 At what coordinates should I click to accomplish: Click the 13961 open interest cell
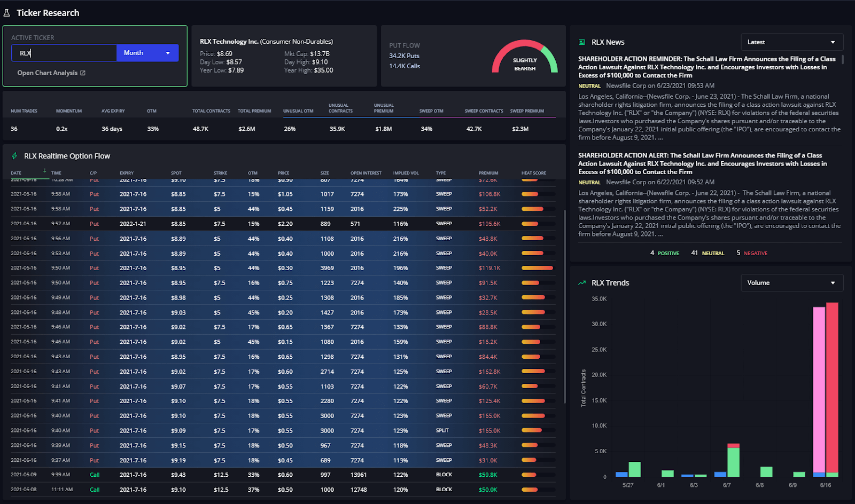click(x=359, y=475)
